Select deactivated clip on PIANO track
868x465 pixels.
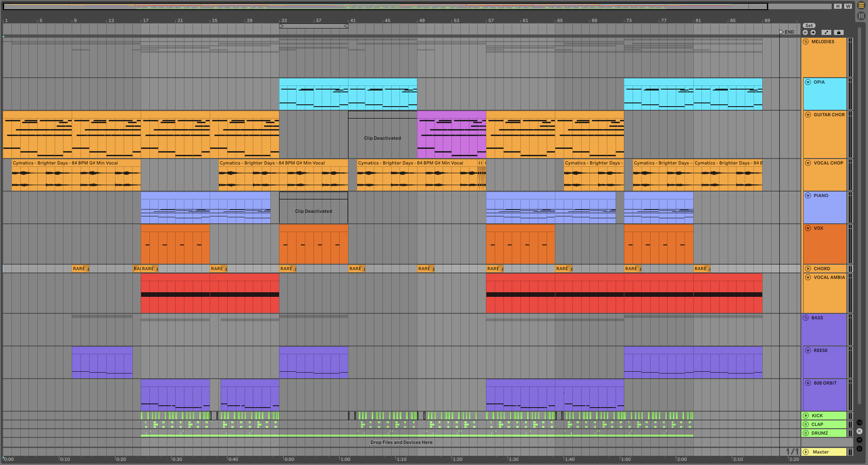314,208
